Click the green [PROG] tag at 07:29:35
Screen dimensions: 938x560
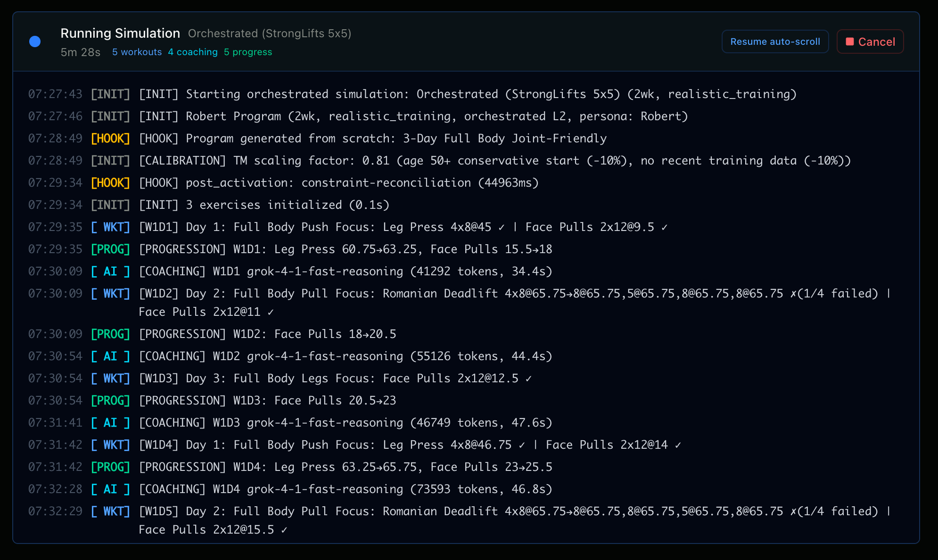[x=110, y=249]
